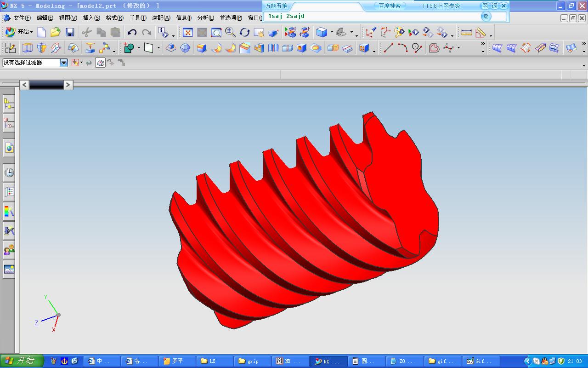Select the Zoom window magnifier icon

coord(216,32)
